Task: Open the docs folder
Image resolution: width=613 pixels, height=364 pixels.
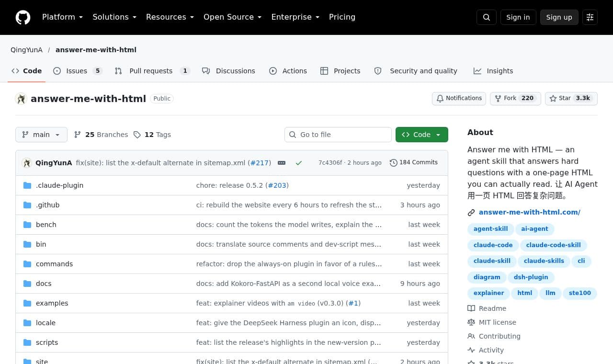Action: tap(44, 284)
